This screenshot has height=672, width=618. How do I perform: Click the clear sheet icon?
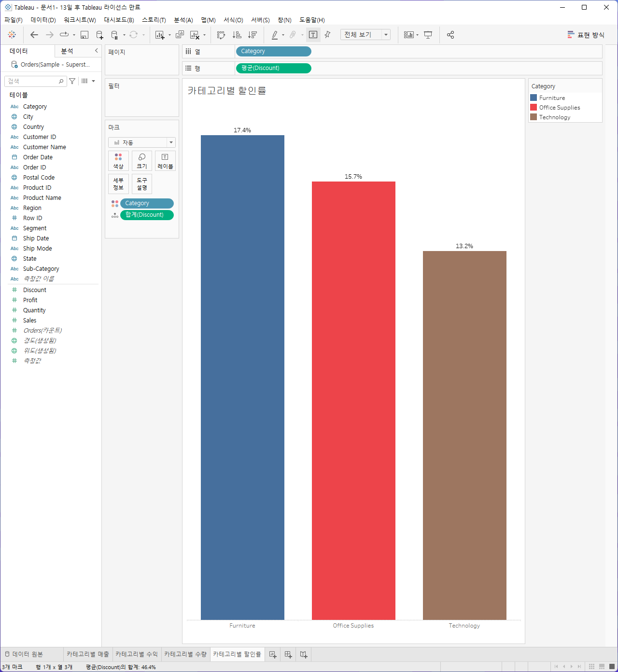click(195, 35)
